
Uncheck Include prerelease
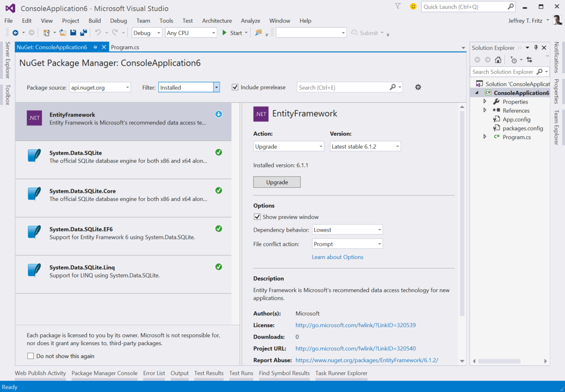[235, 87]
